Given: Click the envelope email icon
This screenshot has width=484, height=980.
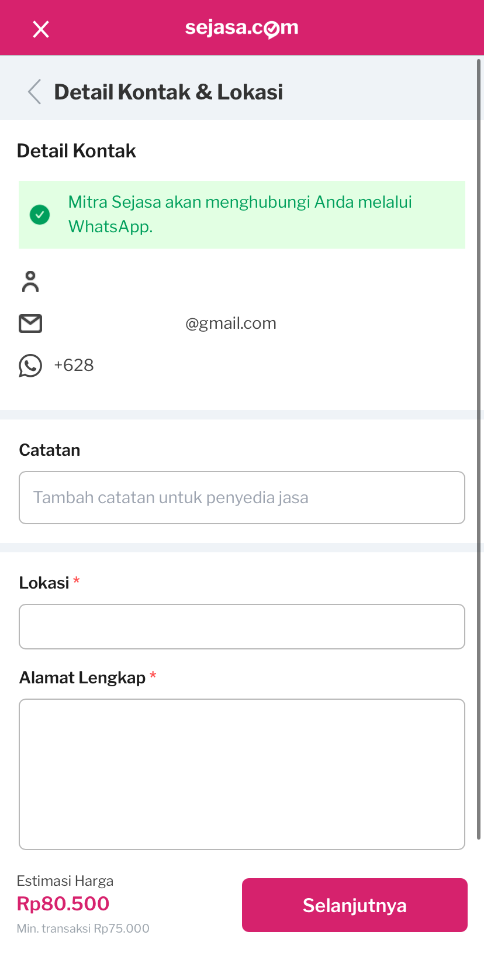Looking at the screenshot, I should pyautogui.click(x=30, y=322).
